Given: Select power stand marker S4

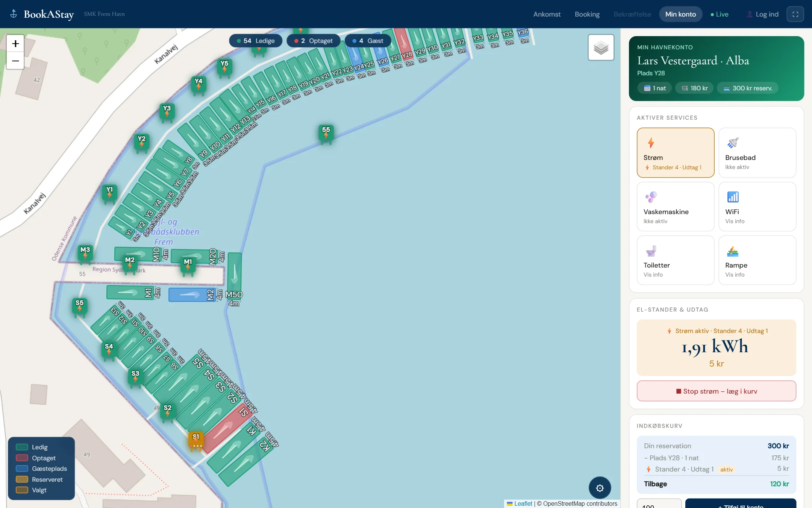Looking at the screenshot, I should tap(109, 350).
